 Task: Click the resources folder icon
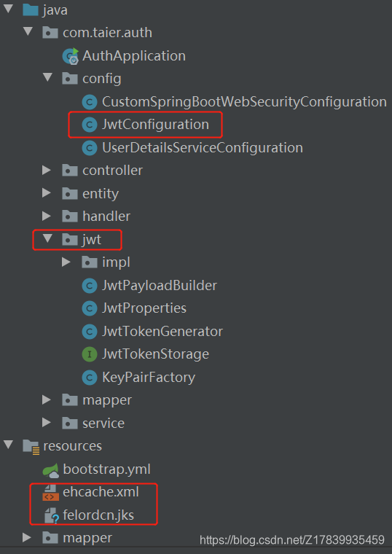pos(31,447)
